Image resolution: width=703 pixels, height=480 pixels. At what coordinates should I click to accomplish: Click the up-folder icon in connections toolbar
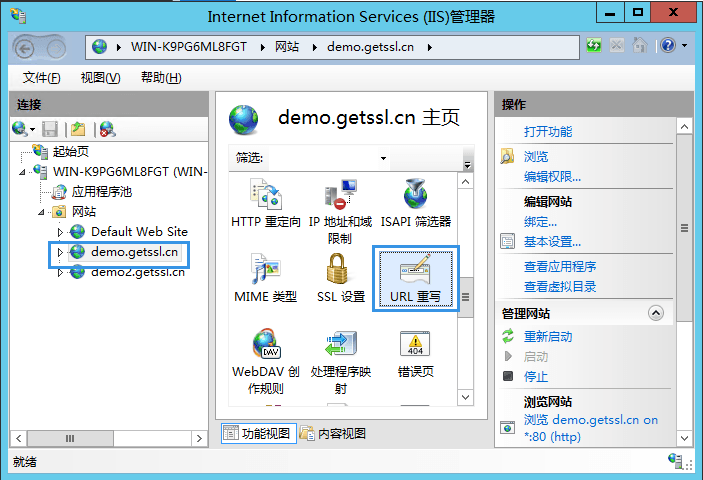(x=78, y=129)
